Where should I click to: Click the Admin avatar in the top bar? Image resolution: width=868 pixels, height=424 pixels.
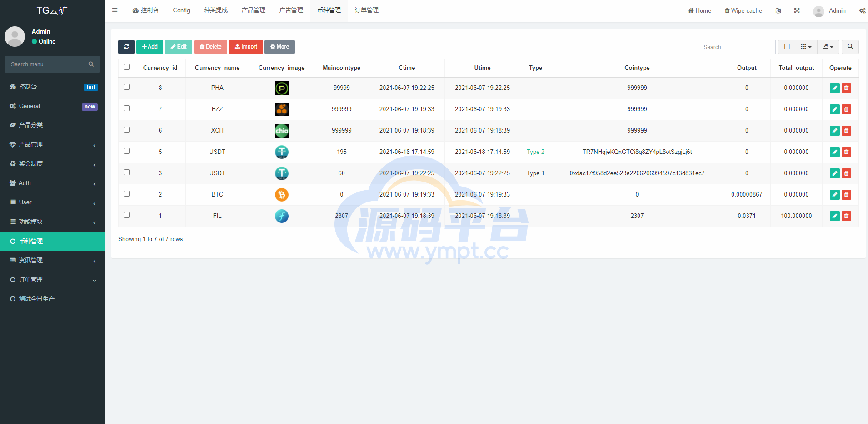tap(818, 11)
